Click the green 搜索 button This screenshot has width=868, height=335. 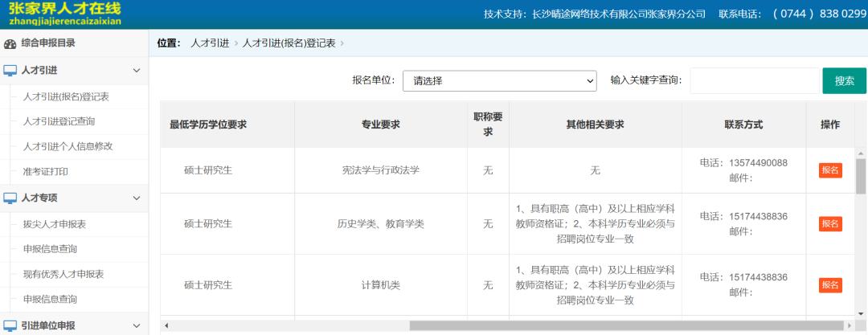[x=844, y=81]
